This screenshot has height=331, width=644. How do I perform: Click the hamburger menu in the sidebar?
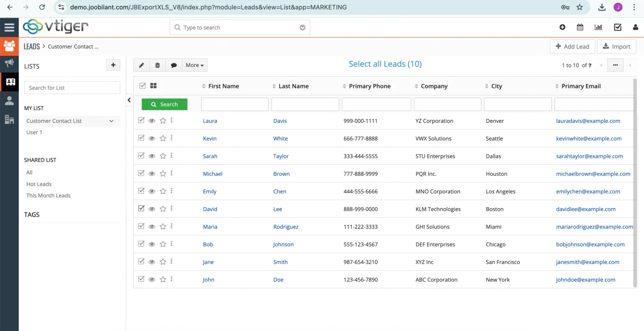pos(9,27)
